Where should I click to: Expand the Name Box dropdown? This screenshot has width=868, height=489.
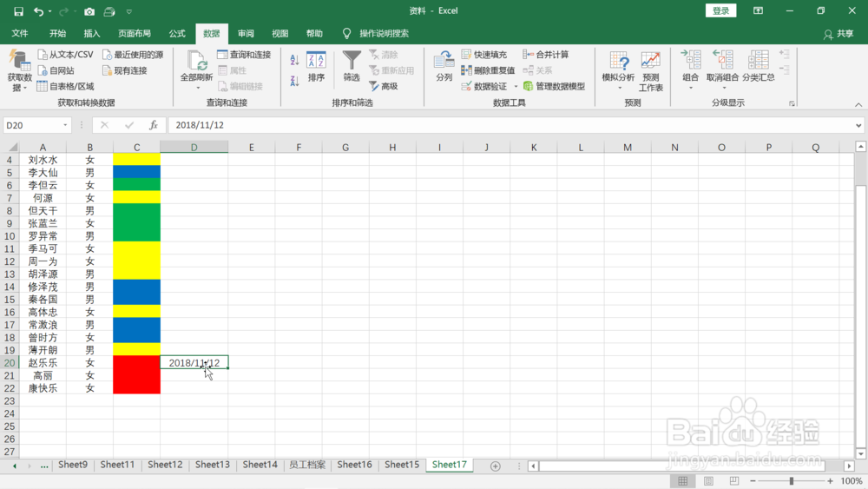pos(65,125)
